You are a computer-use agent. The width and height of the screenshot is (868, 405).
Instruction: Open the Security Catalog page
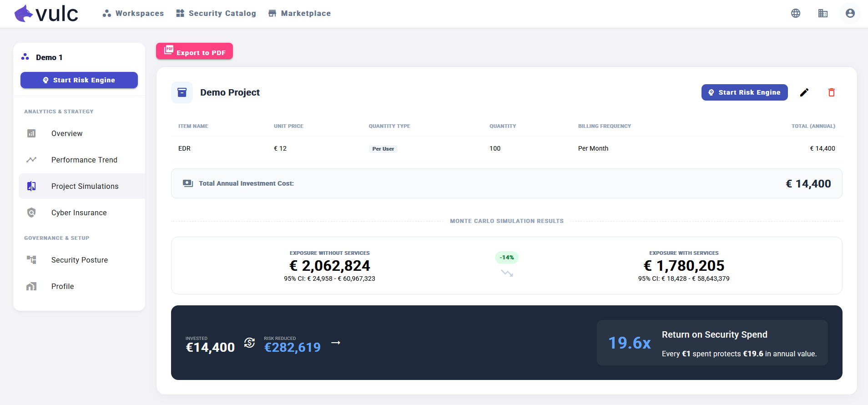tap(216, 13)
